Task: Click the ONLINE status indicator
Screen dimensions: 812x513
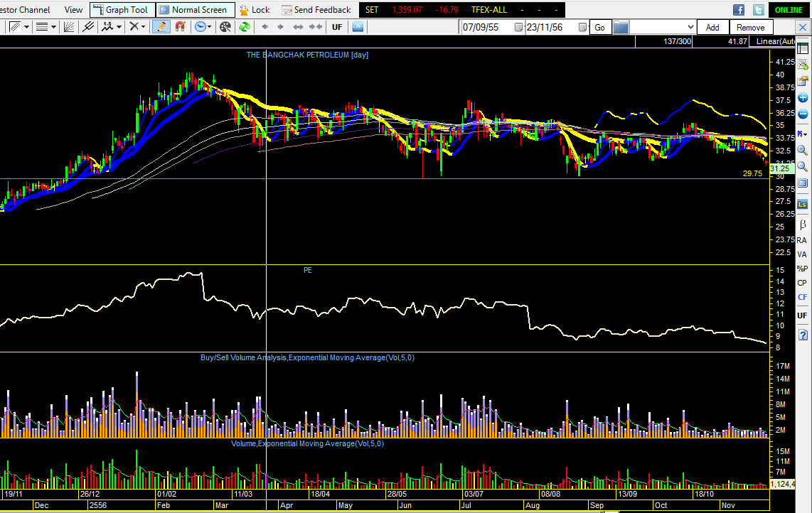Action: 789,10
